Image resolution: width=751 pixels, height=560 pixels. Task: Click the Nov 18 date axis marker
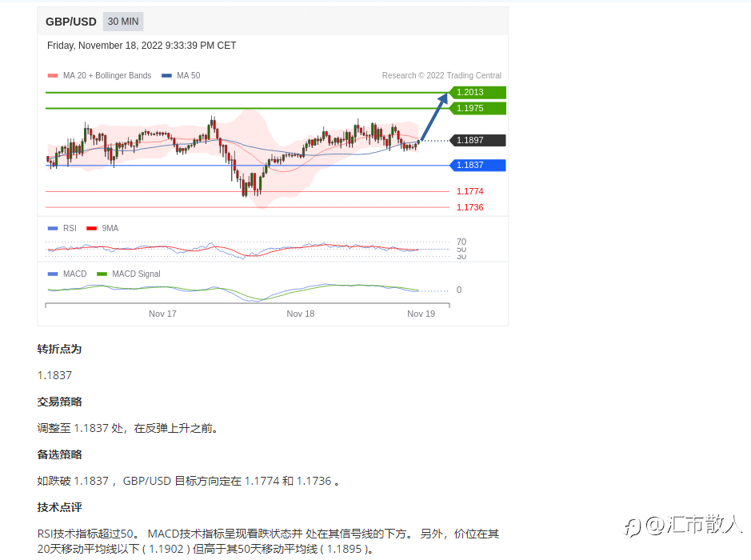[x=300, y=314]
